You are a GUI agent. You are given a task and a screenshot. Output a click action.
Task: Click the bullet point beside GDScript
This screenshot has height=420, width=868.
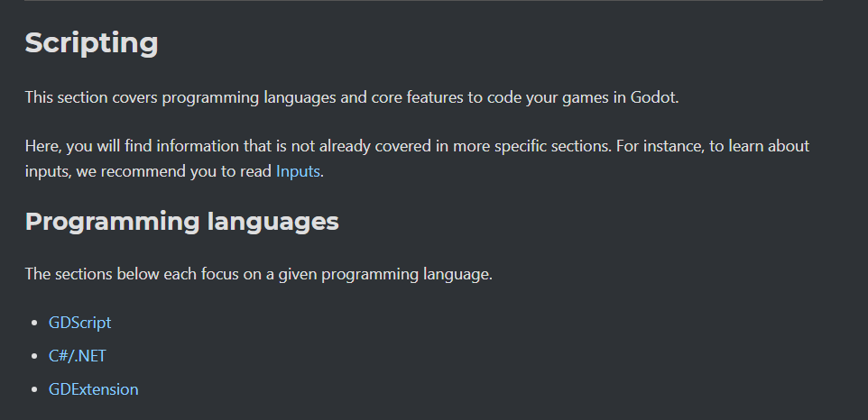point(36,323)
